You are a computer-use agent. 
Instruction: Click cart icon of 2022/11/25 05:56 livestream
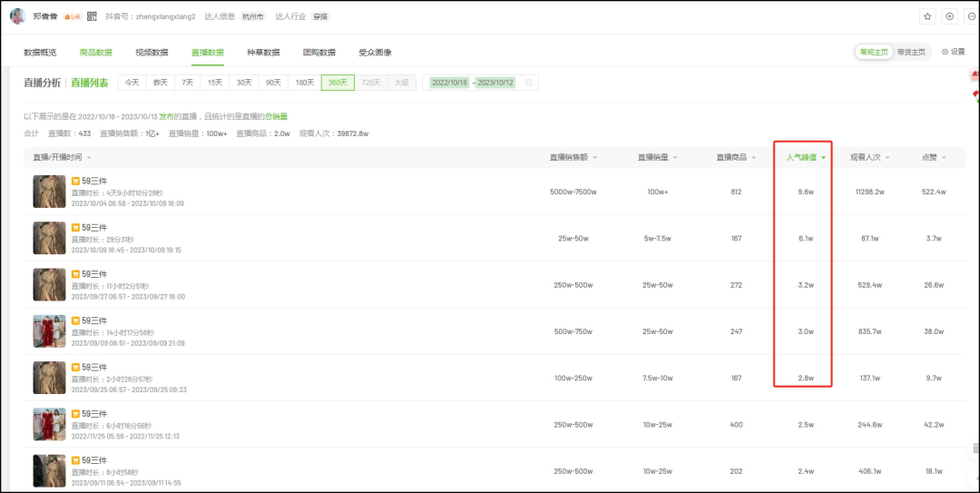75,413
